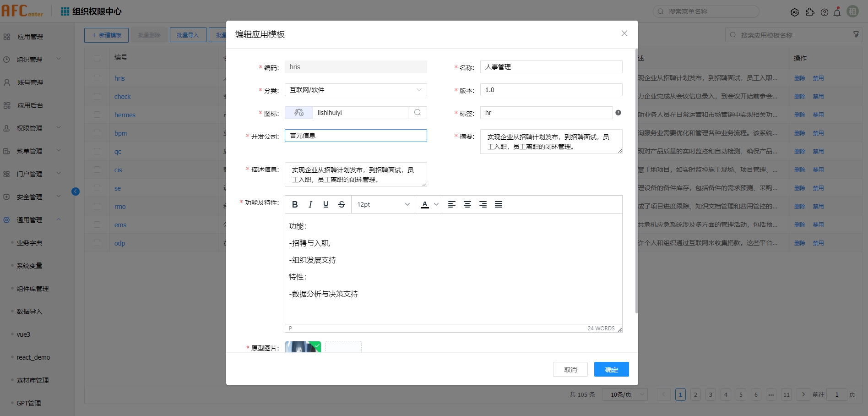
Task: Toggle bold formatting in the editor
Action: [295, 204]
